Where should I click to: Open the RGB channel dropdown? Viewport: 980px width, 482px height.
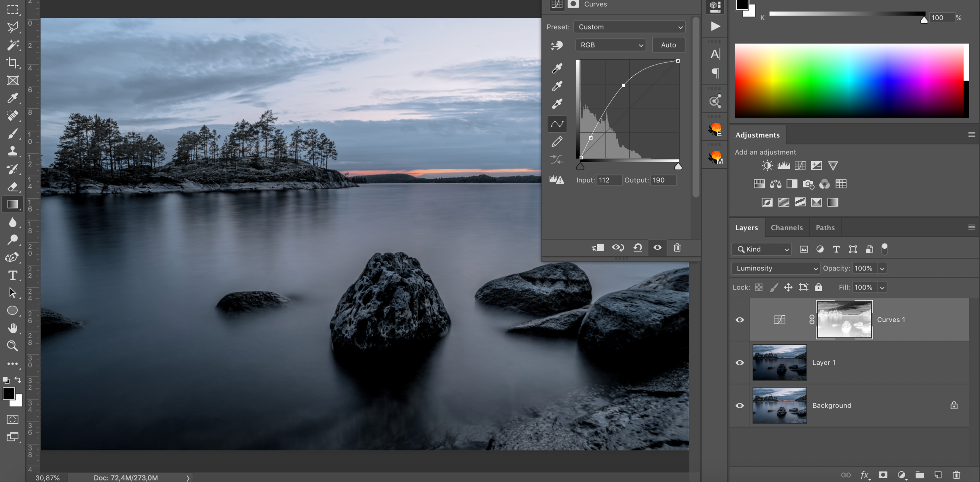(611, 45)
